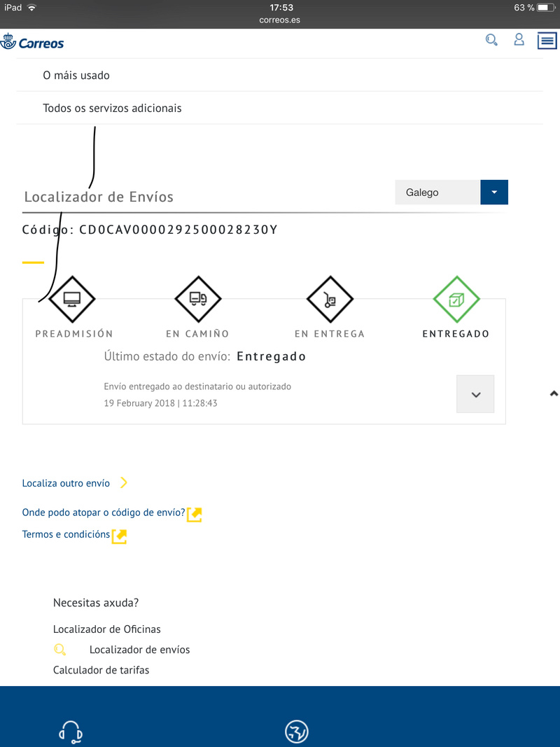Select the En camiño truck icon
The width and height of the screenshot is (560, 747).
point(198,299)
